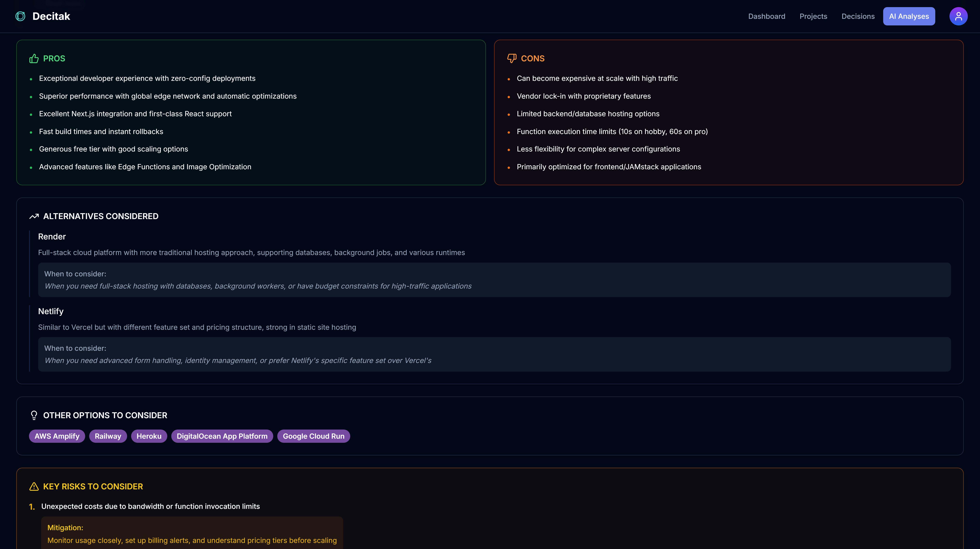Click the Render alternative heading

[52, 237]
